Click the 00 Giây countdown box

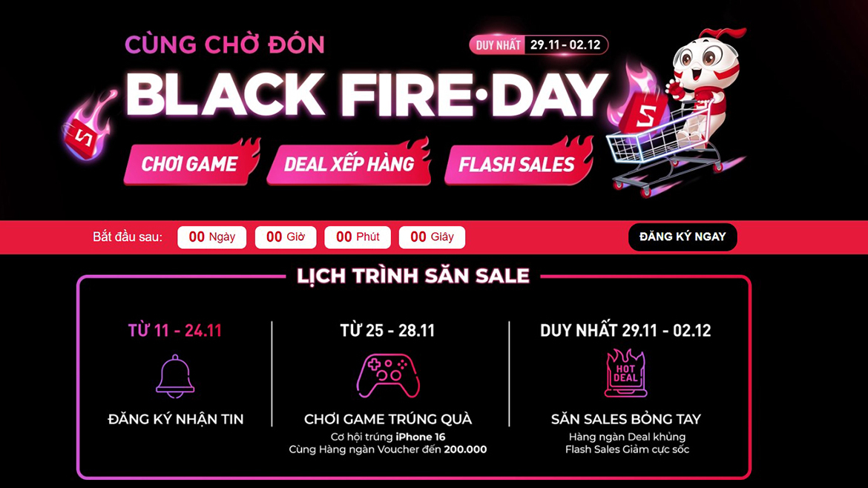[x=432, y=237]
